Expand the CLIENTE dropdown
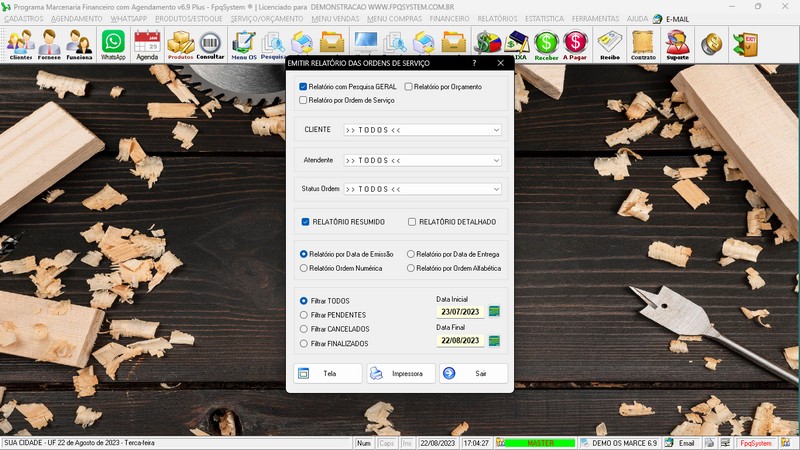 [496, 130]
